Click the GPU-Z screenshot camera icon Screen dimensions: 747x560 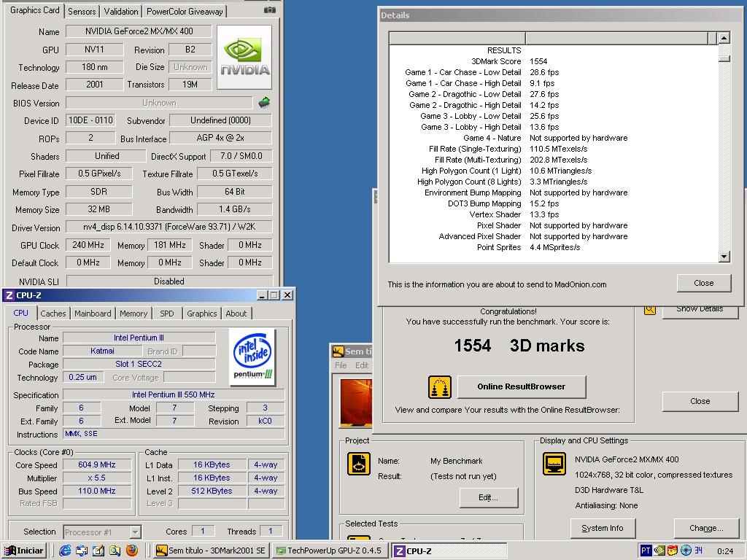(x=270, y=10)
